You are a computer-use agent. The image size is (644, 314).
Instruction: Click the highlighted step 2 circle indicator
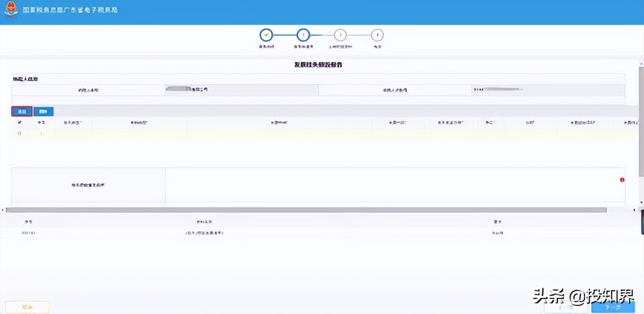303,35
